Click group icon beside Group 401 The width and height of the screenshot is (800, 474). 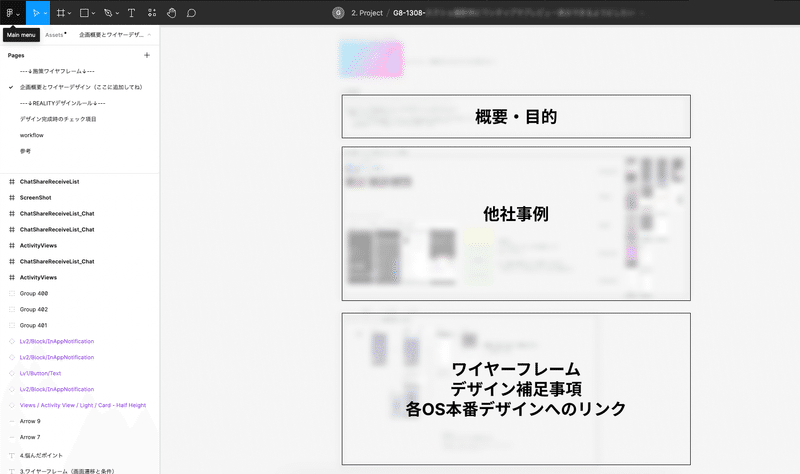point(12,325)
